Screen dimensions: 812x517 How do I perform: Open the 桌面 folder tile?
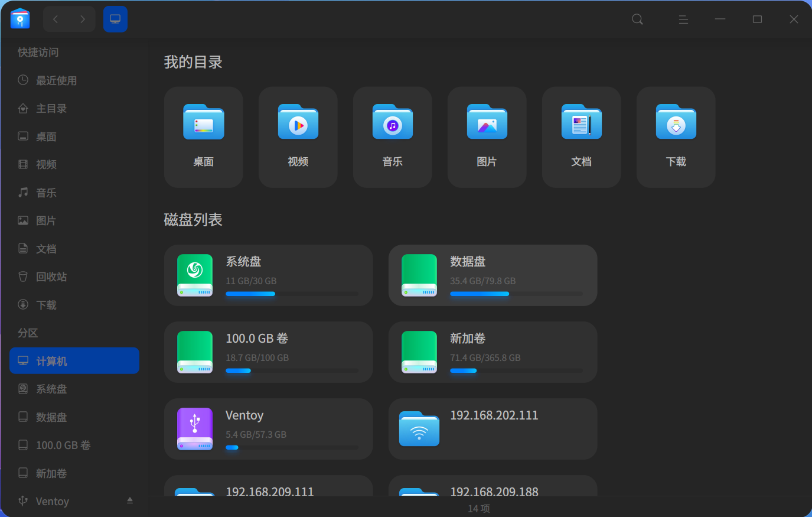[204, 137]
